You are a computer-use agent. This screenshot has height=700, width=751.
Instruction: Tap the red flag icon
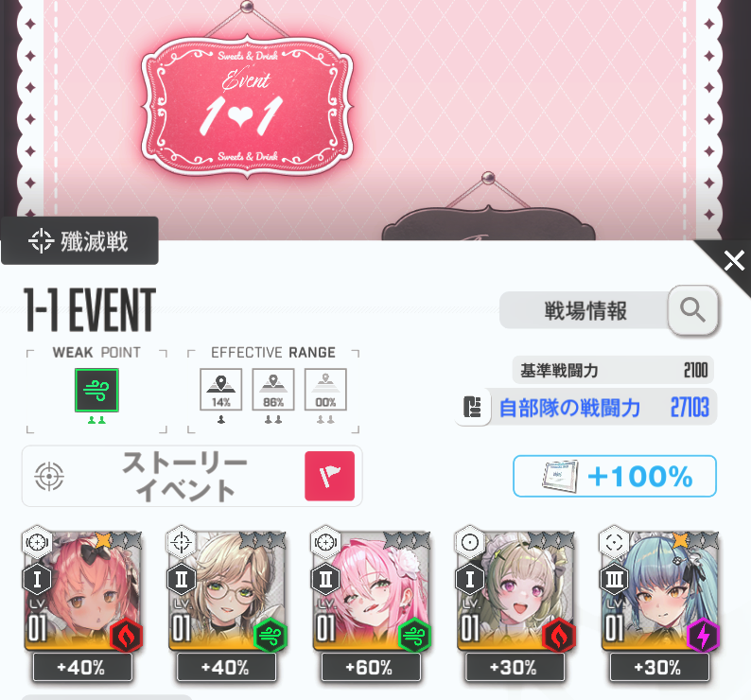coord(329,476)
